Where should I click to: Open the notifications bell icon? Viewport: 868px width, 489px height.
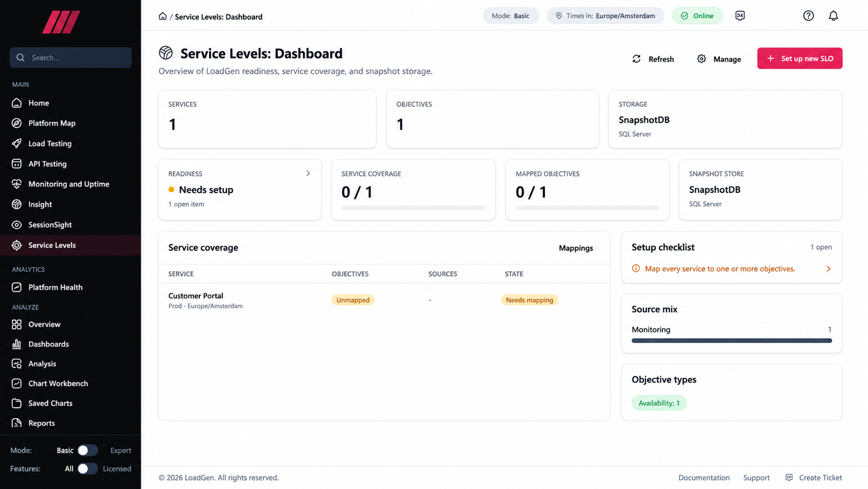click(x=833, y=16)
